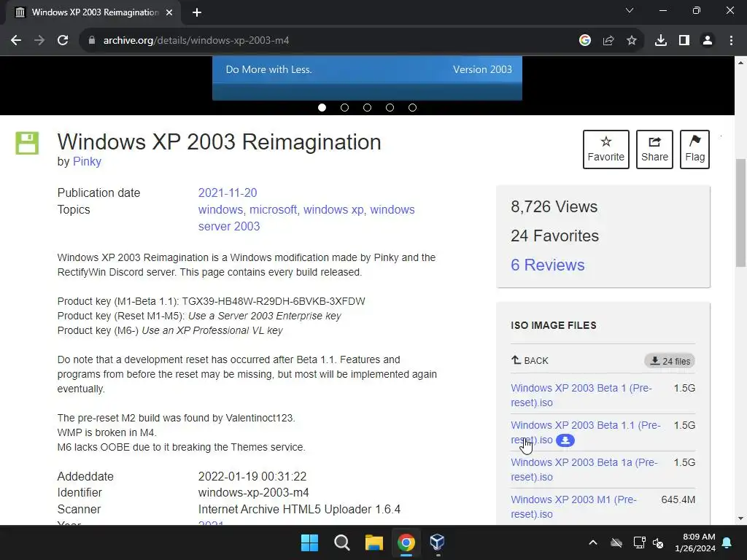
Task: Click the page vertical scrollbar thumb
Action: pyautogui.click(x=741, y=213)
